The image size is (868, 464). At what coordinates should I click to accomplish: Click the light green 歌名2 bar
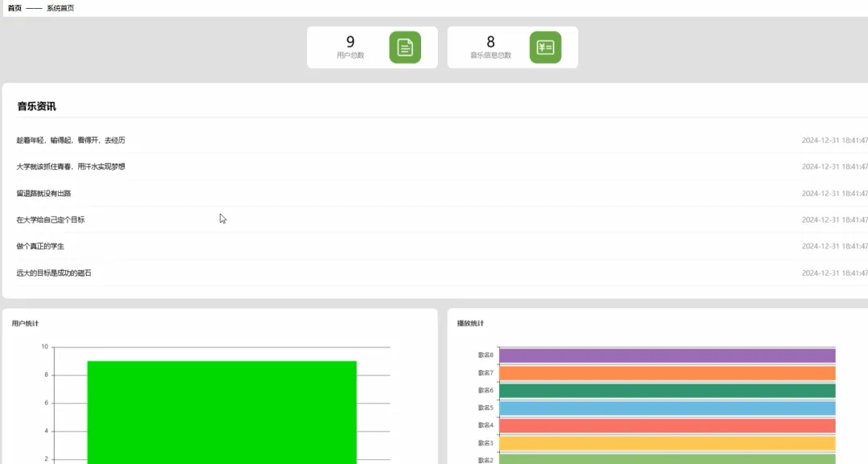pyautogui.click(x=667, y=459)
